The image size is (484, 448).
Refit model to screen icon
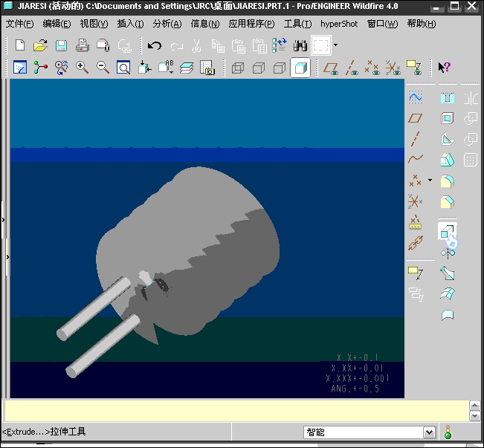pos(123,68)
